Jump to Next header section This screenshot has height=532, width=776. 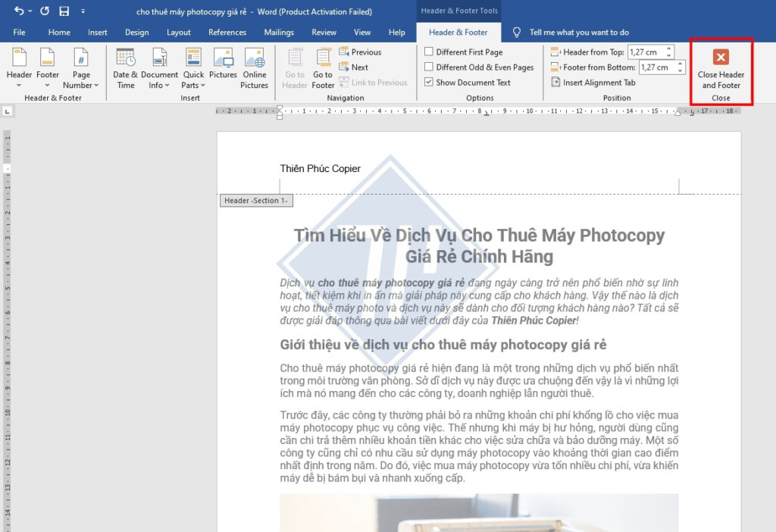(x=353, y=67)
